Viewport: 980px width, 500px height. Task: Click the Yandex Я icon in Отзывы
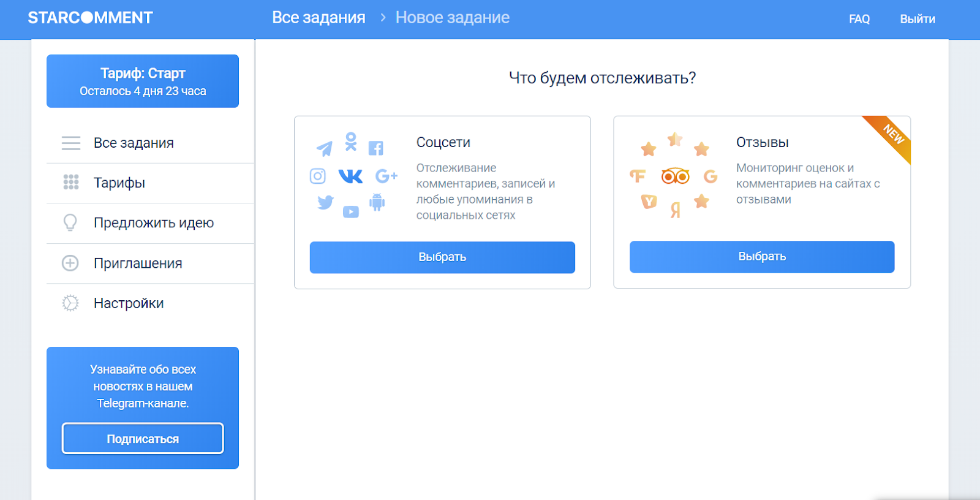675,210
